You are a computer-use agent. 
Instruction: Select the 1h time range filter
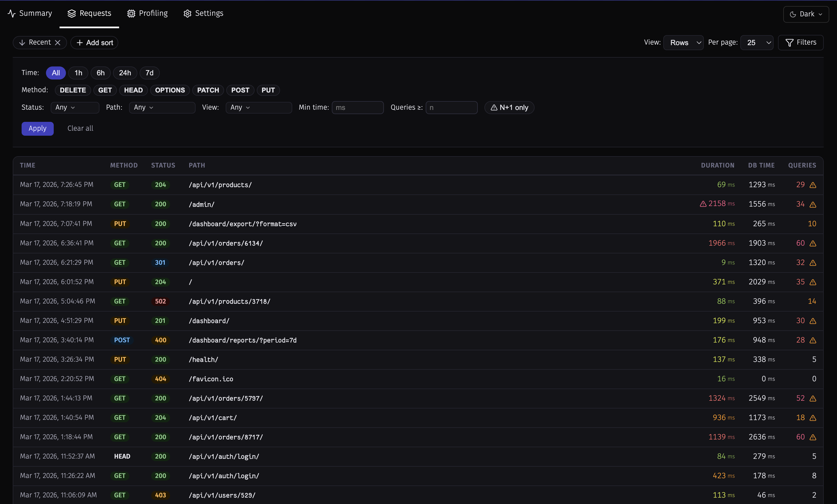click(x=78, y=73)
